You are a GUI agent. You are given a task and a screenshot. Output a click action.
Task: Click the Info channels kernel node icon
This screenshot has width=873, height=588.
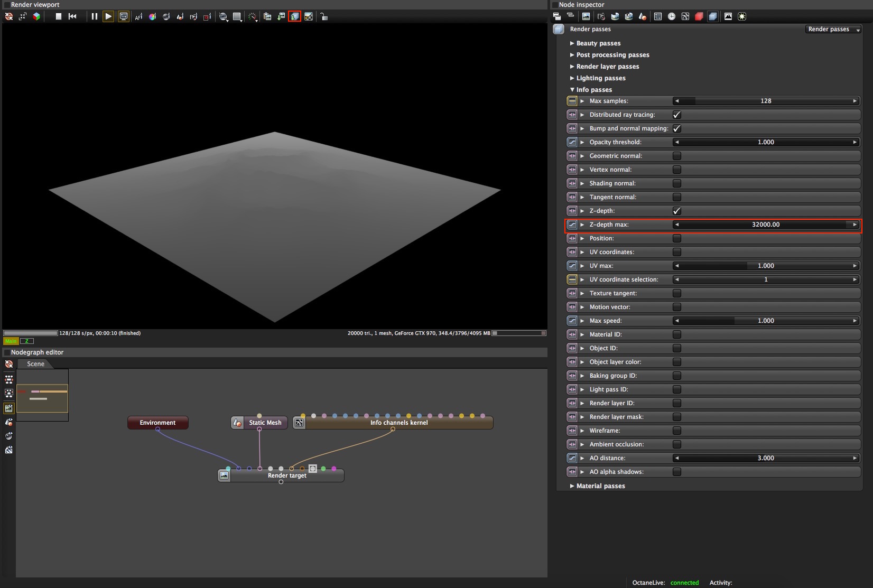(299, 423)
